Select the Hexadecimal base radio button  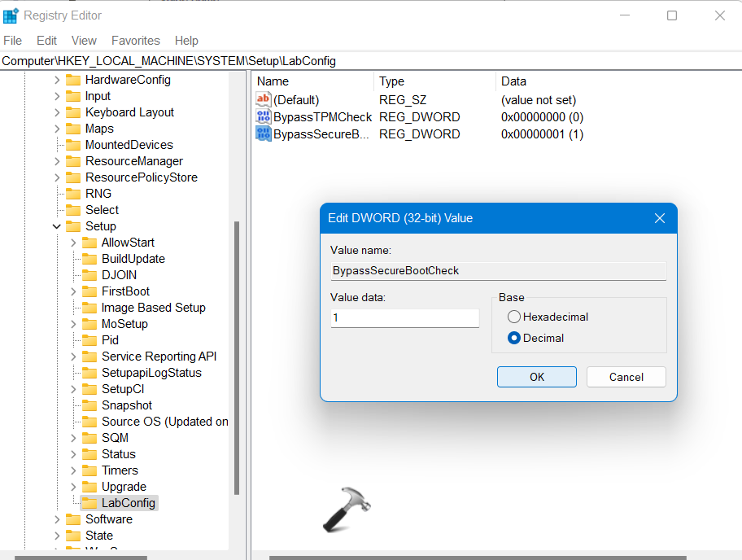point(513,317)
